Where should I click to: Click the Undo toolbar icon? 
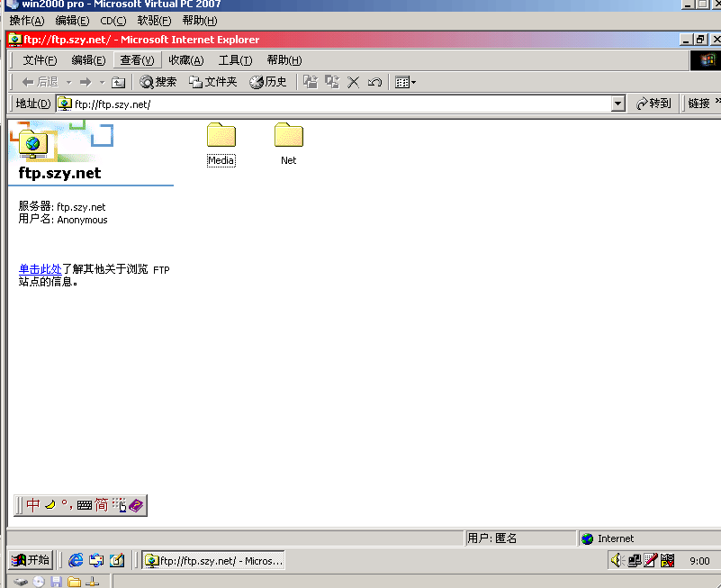point(374,82)
